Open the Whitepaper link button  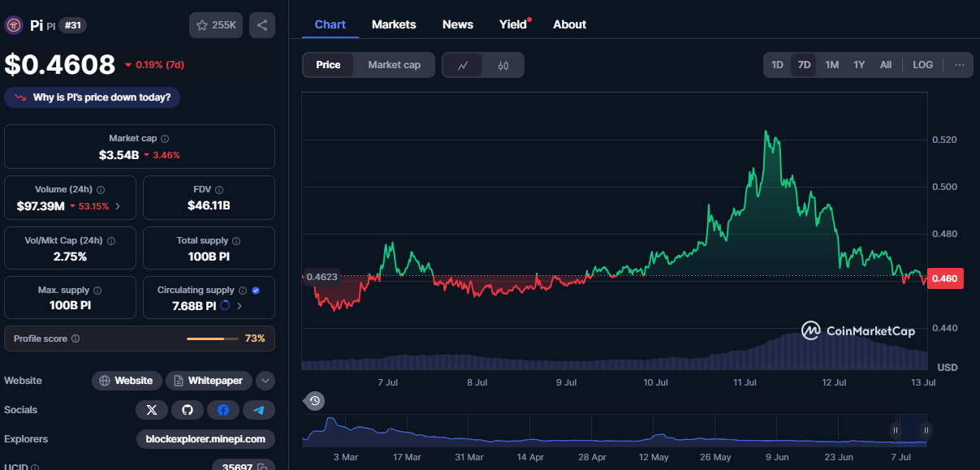(209, 381)
